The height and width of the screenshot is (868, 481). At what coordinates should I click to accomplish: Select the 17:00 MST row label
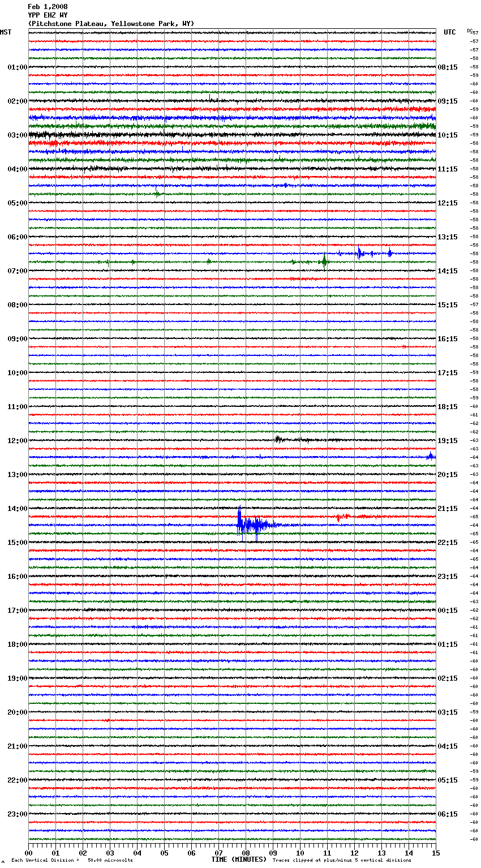(18, 611)
